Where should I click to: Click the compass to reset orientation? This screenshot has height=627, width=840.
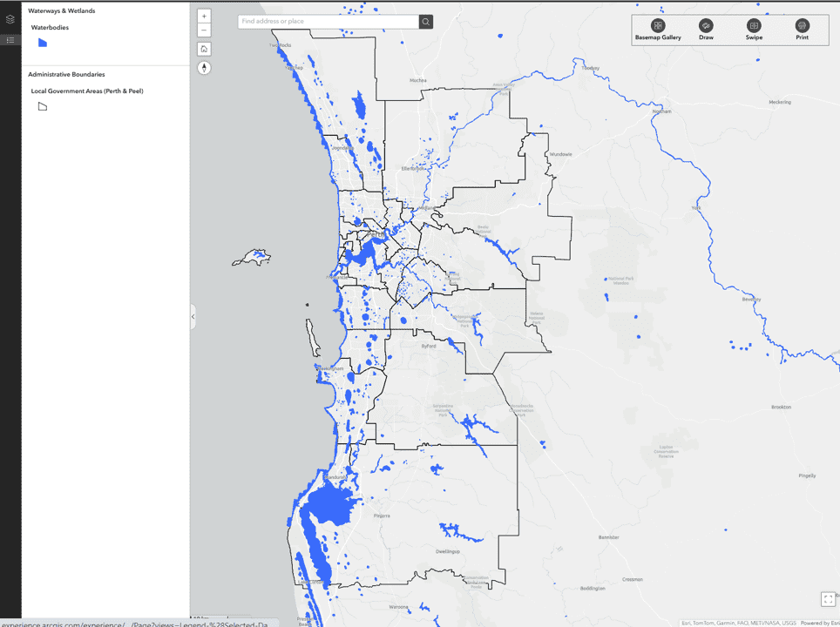pos(204,68)
